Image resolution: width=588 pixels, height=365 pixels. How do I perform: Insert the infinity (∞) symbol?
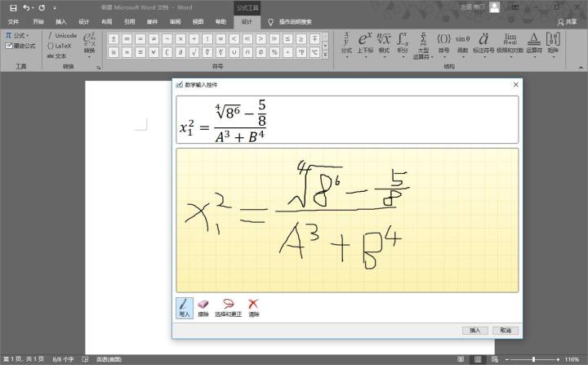pos(127,38)
